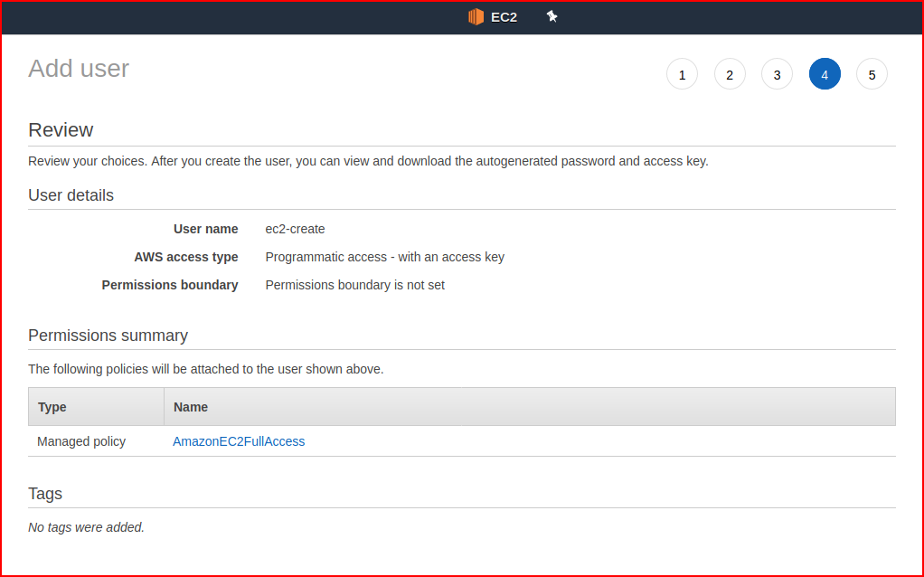Click the Programmatic access type value
Screen dimensions: 924x577
coord(385,257)
